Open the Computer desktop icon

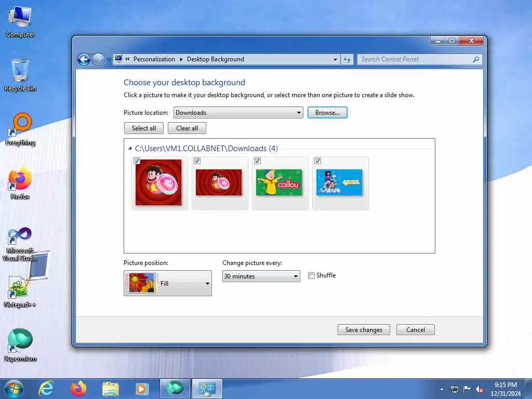20,22
